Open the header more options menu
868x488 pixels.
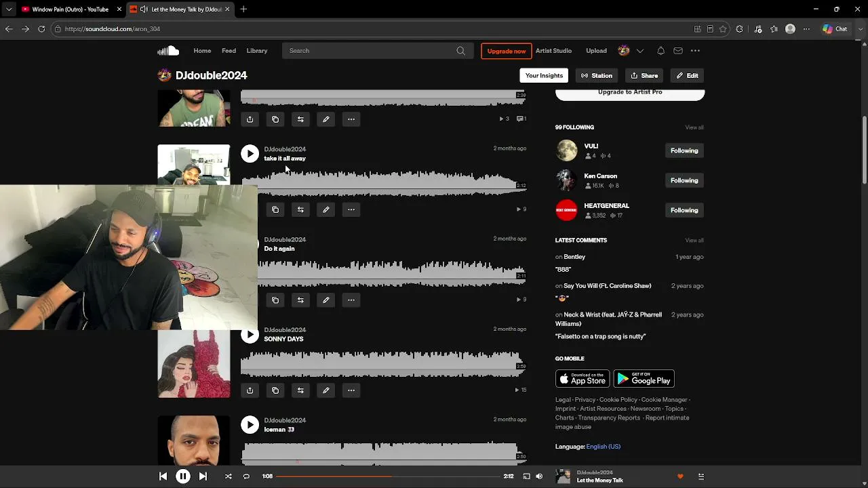[x=695, y=51]
